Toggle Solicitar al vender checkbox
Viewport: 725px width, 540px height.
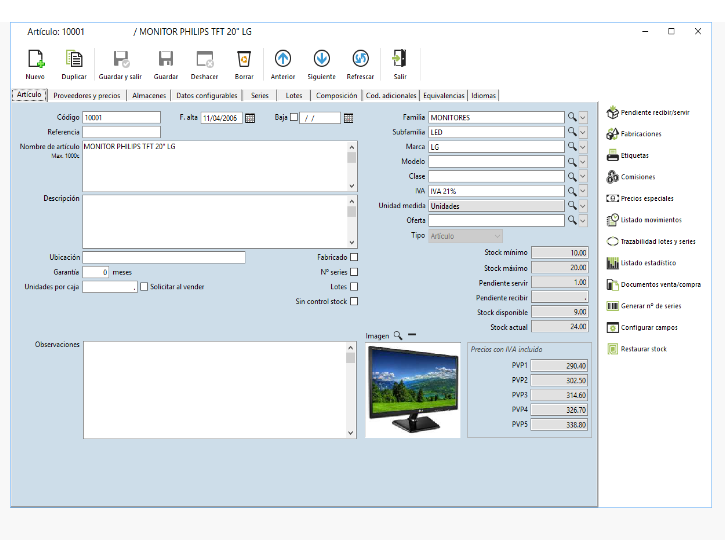point(144,287)
